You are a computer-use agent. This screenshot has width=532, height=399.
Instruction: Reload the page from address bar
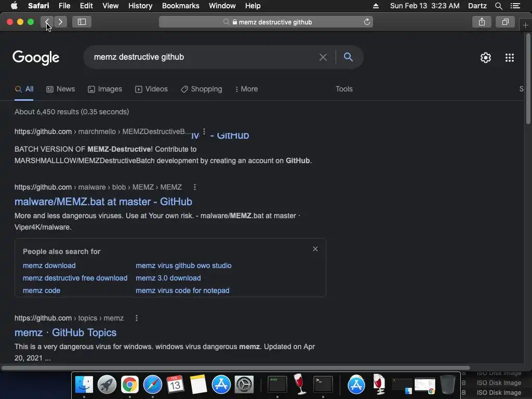click(x=367, y=22)
